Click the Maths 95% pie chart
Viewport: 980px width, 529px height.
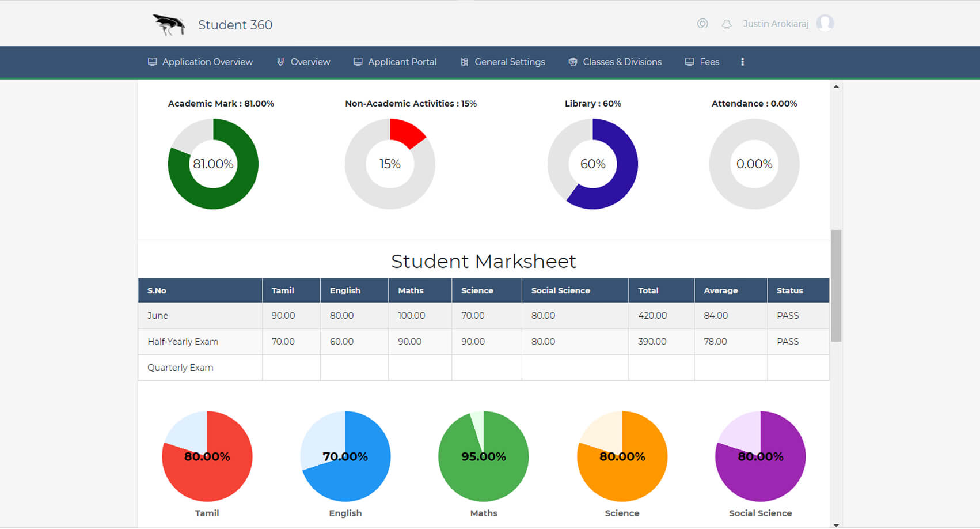[x=484, y=456]
